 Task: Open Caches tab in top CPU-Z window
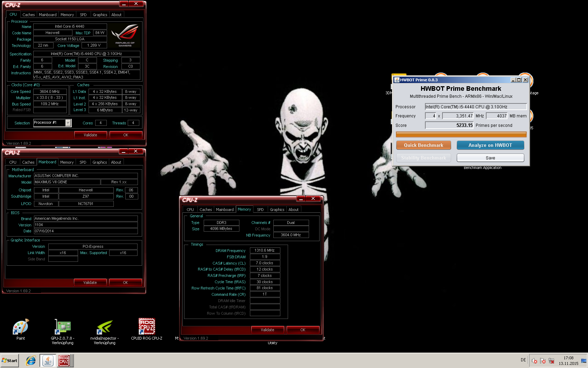point(29,15)
